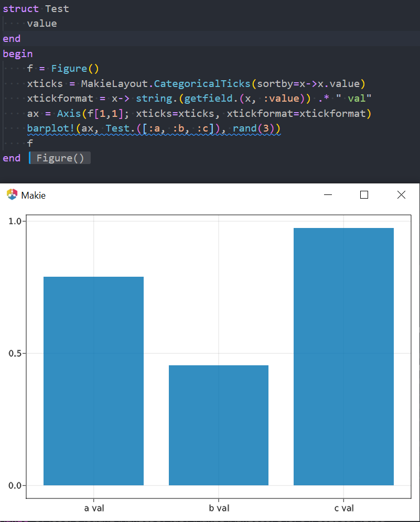
Task: Select the shortest bar labeled b val
Action: pyautogui.click(x=219, y=425)
